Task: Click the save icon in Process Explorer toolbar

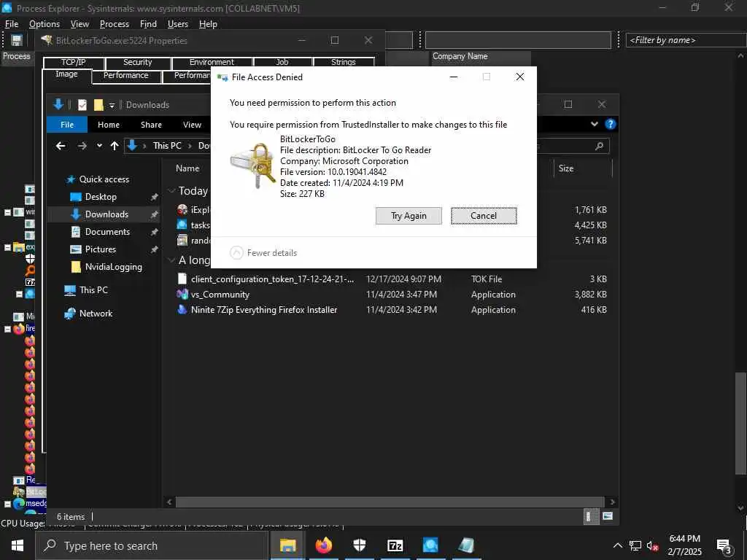Action: tap(17, 41)
